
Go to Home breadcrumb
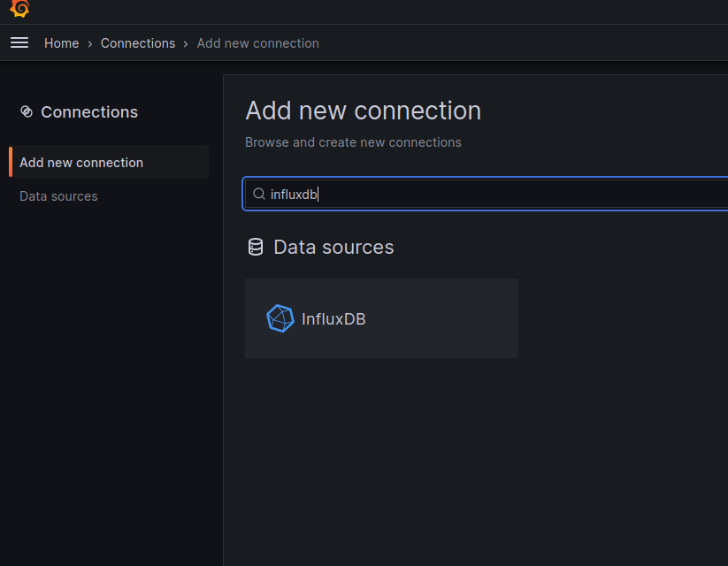point(61,43)
